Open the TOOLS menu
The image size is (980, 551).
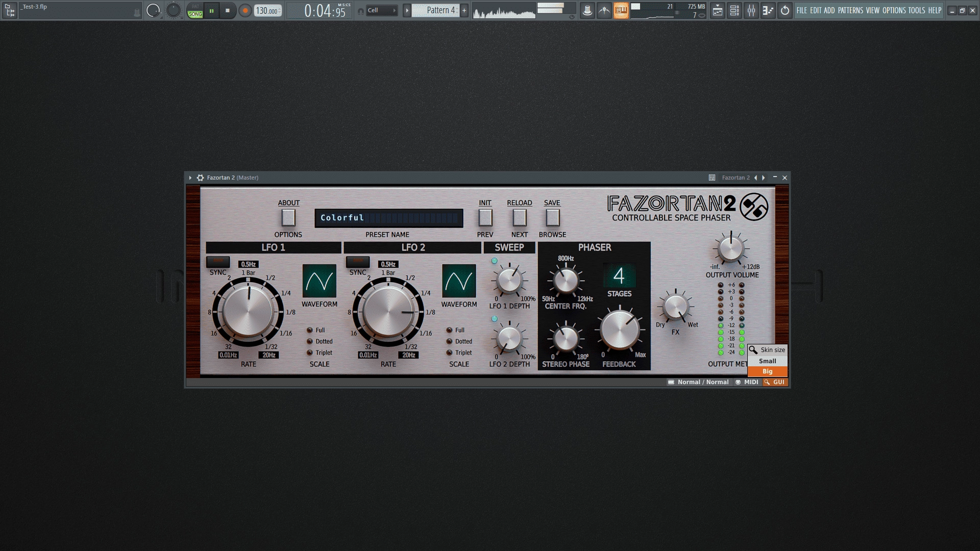coord(917,10)
